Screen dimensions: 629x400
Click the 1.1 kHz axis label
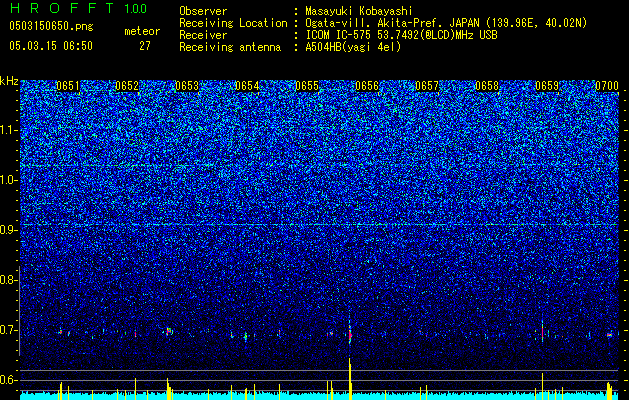coord(9,130)
